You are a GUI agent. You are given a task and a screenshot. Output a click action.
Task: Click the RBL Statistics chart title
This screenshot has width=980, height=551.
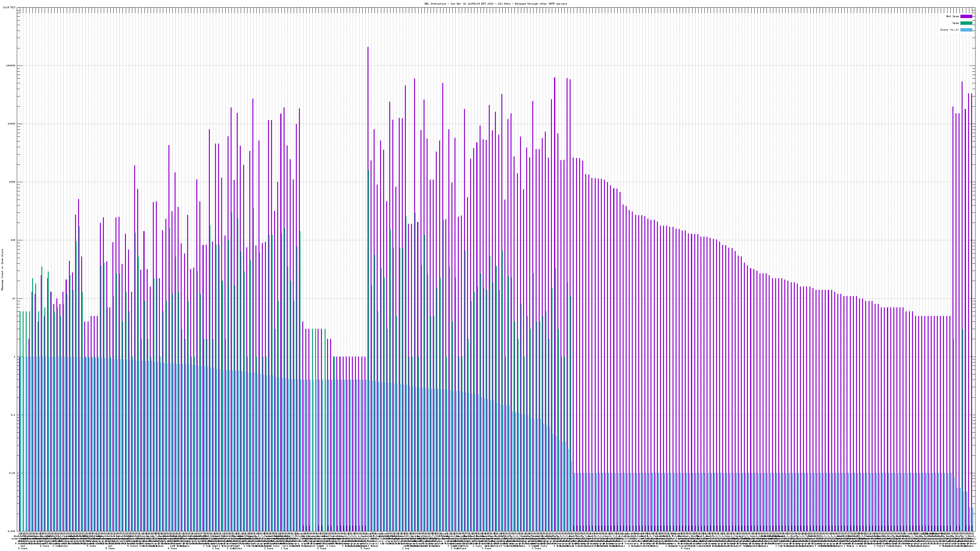[x=495, y=4]
